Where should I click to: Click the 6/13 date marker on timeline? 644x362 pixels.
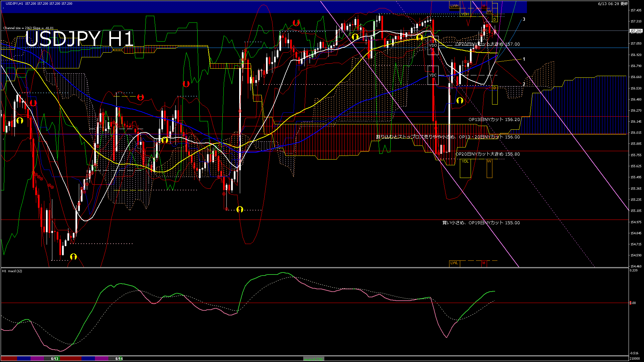[x=55, y=359]
